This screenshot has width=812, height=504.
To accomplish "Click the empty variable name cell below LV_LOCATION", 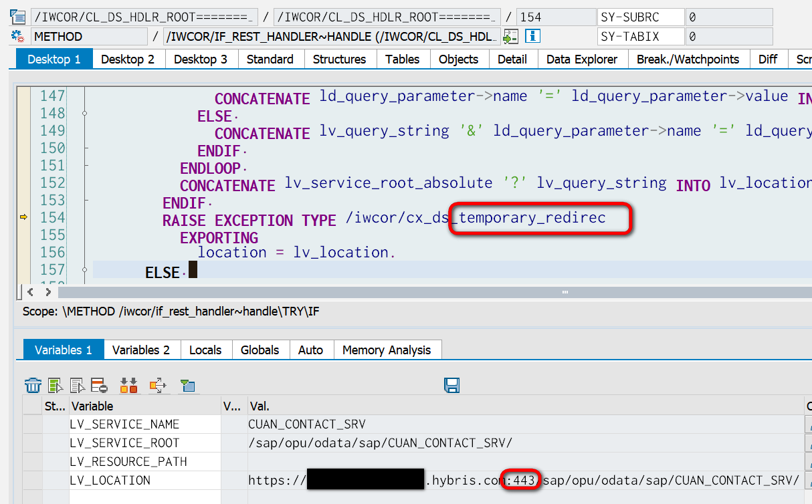I will pos(144,497).
